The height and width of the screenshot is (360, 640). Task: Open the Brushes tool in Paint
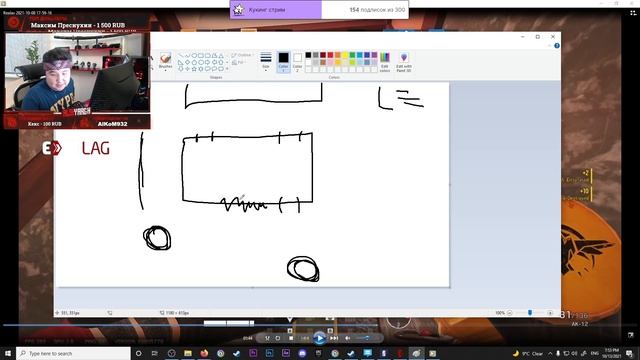point(165,61)
